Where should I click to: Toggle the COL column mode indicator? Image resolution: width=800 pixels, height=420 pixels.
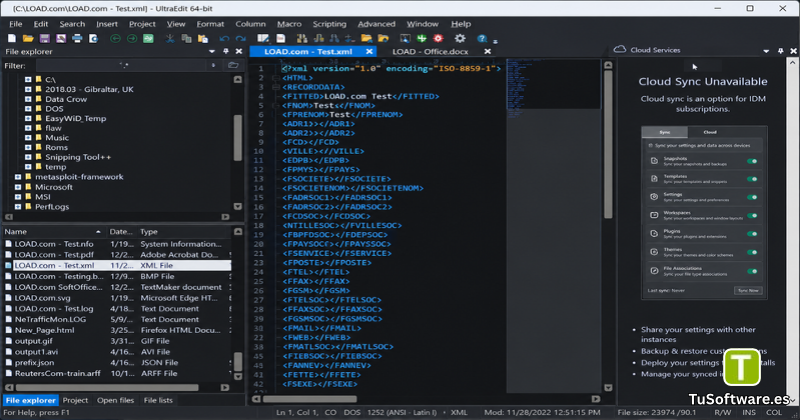pos(774,412)
